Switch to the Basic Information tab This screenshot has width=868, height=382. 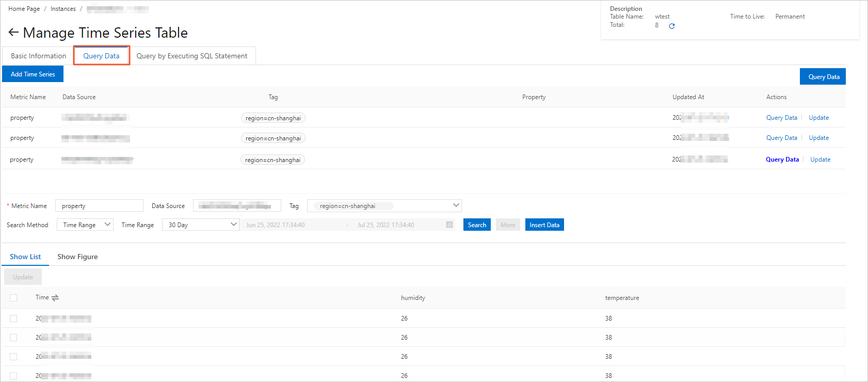pos(39,56)
